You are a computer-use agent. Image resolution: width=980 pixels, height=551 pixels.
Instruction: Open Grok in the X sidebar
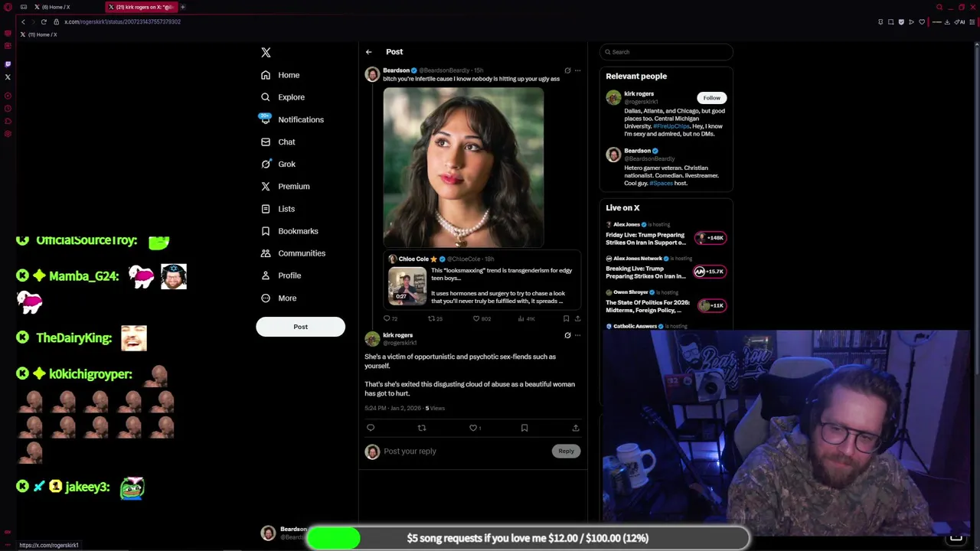[x=278, y=164]
